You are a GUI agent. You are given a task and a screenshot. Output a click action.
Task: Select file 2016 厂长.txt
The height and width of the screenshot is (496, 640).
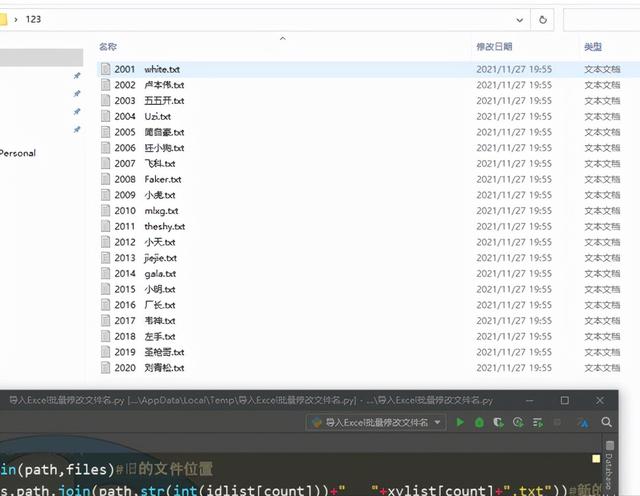pos(145,305)
